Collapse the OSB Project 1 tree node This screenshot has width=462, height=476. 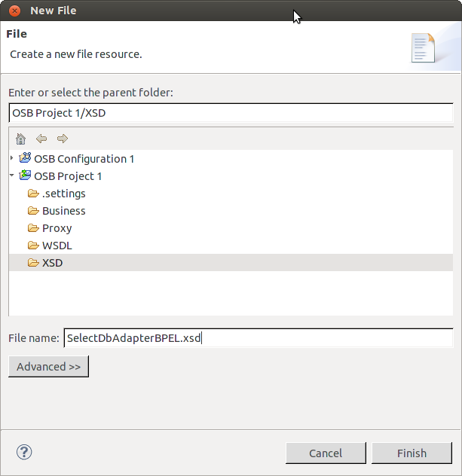[x=11, y=175]
